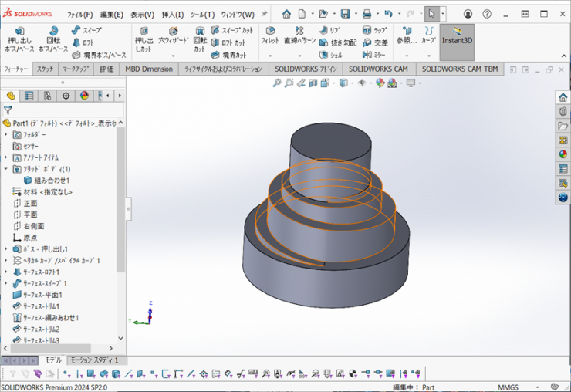The width and height of the screenshot is (571, 392).
Task: Open the 穴ウィザード hole wizard
Action: (x=174, y=35)
